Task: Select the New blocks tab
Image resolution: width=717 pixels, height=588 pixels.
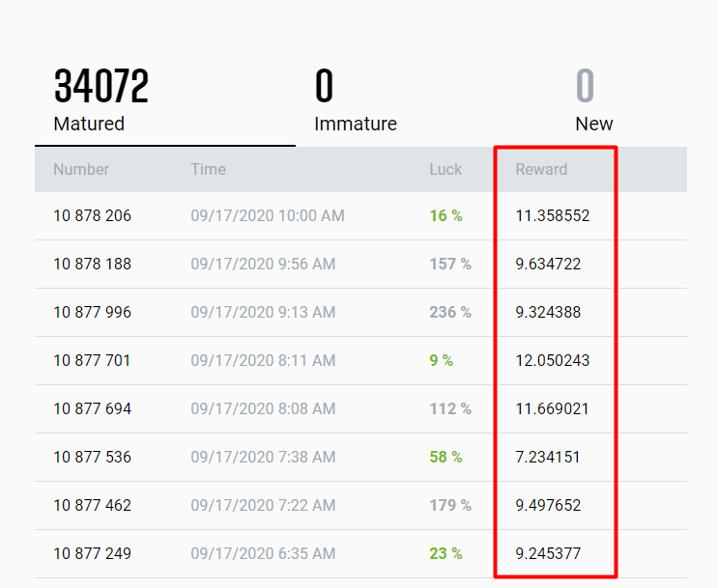Action: 593,102
